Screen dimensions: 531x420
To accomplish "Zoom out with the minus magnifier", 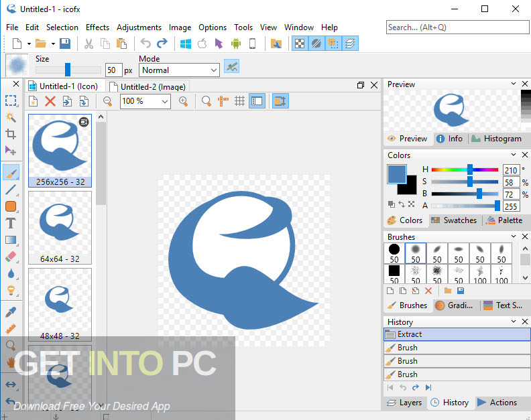I will (x=108, y=101).
